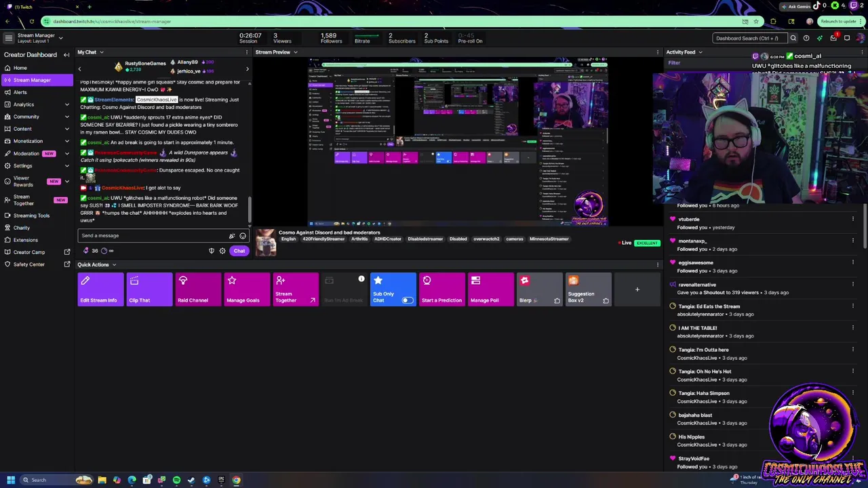
Task: Open the notifications inbox with badge
Action: [833, 38]
